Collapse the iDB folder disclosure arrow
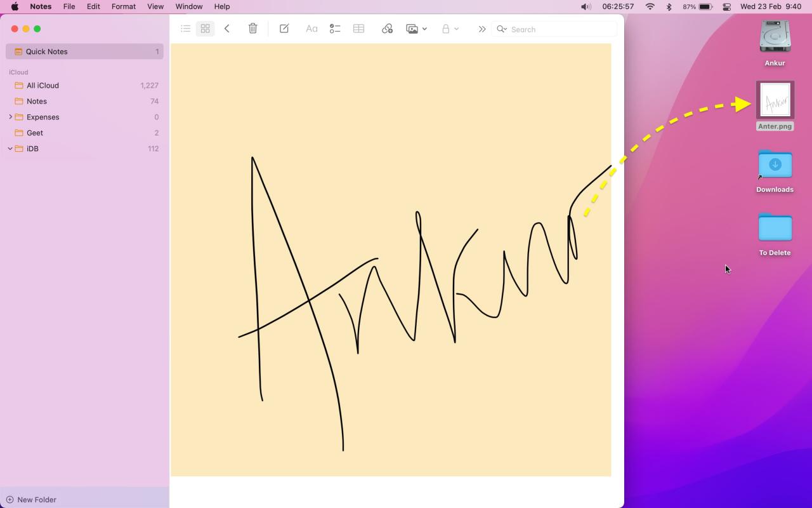Image resolution: width=812 pixels, height=508 pixels. coord(10,149)
